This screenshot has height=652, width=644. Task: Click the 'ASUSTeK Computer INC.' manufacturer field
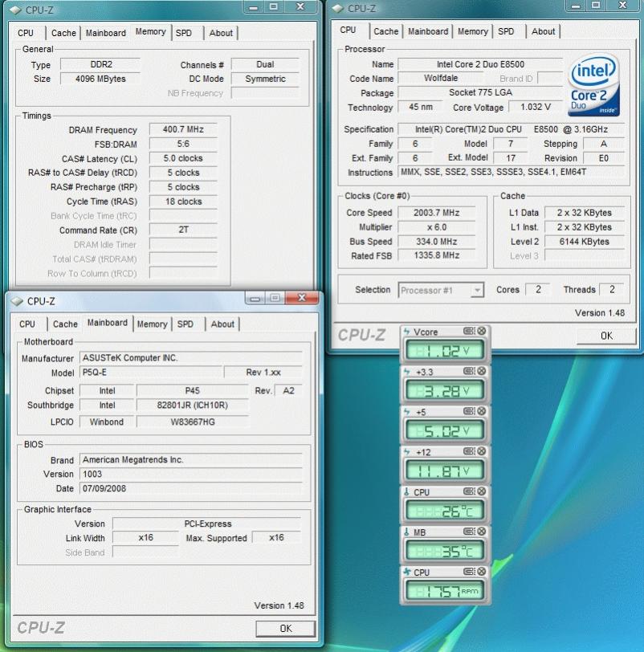click(x=191, y=358)
